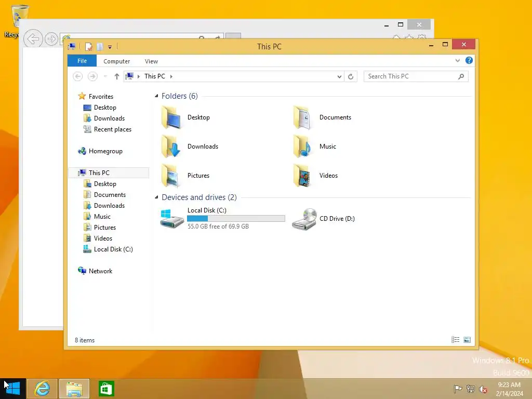Open the address bar history dropdown

pyautogui.click(x=339, y=77)
